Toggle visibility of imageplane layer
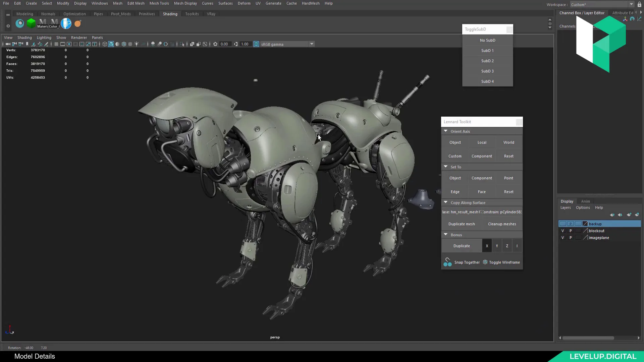 (562, 238)
